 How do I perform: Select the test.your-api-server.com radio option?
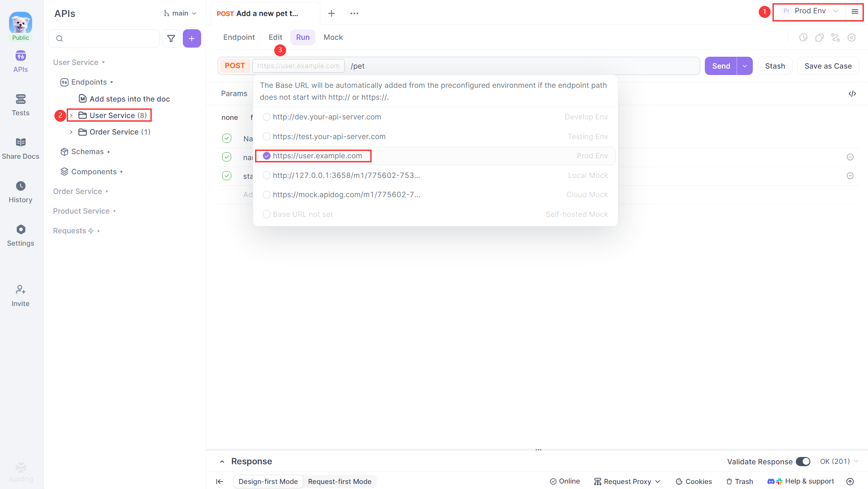point(266,136)
